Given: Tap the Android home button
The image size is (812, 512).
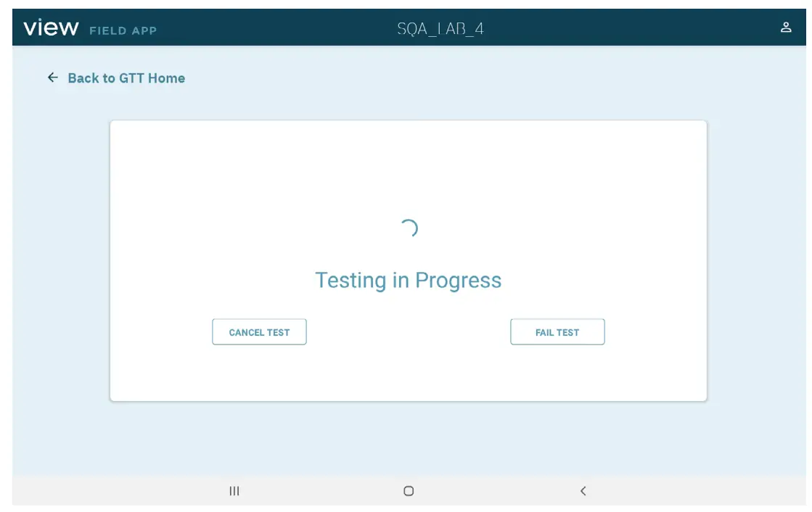Looking at the screenshot, I should pyautogui.click(x=409, y=491).
